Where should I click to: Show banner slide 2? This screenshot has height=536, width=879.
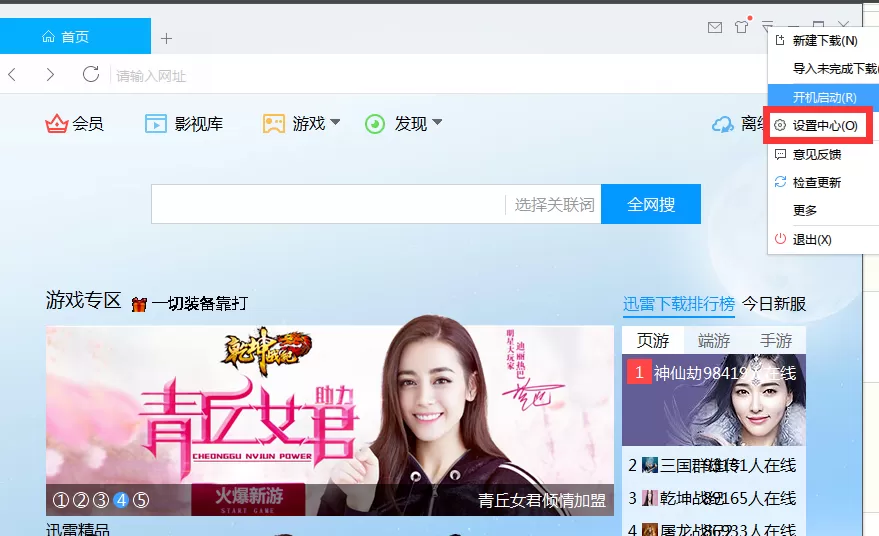click(81, 500)
